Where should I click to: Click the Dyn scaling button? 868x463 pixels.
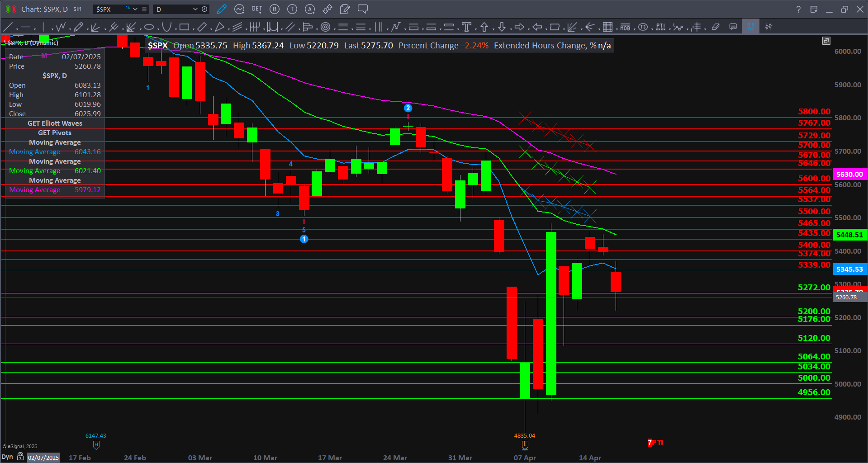coord(7,457)
